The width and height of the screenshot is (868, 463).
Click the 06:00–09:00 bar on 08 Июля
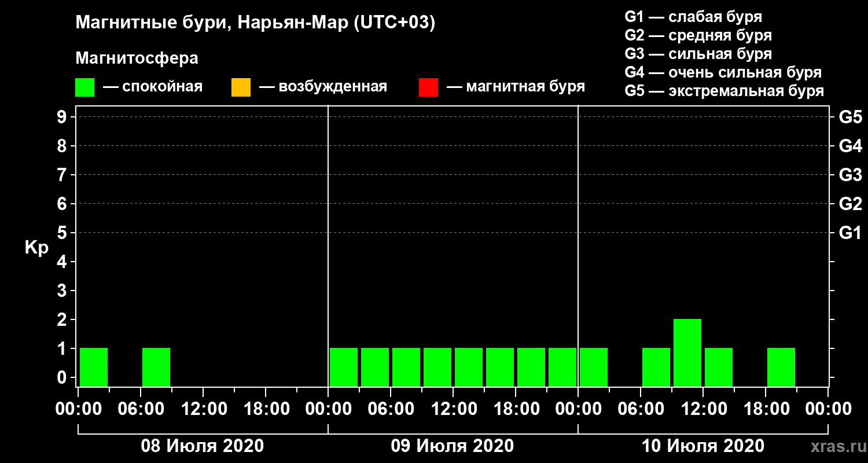click(x=156, y=366)
